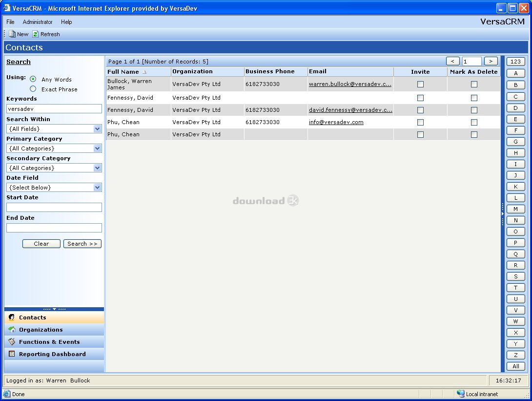Open david.fennessy@versadev email link
The image size is (532, 401).
tap(350, 110)
